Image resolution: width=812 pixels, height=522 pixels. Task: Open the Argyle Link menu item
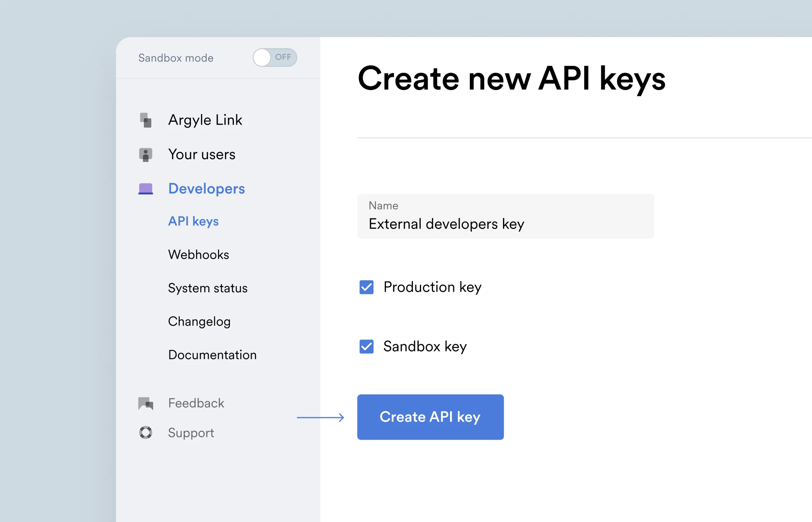tap(205, 120)
